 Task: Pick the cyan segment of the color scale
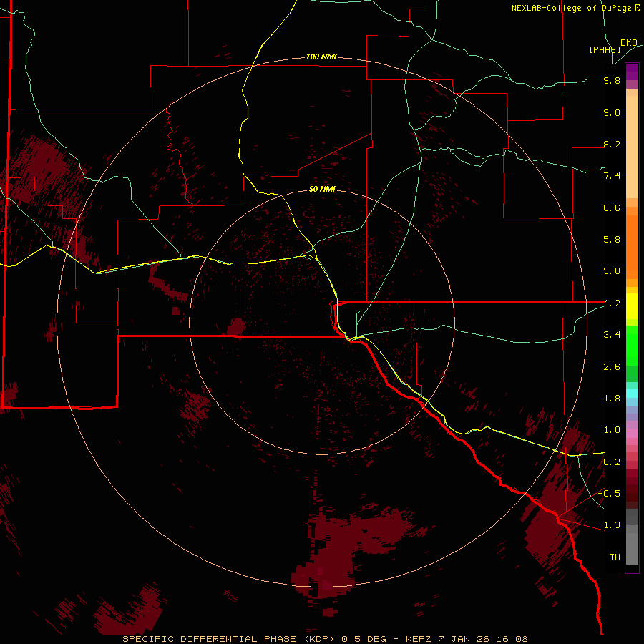[632, 394]
